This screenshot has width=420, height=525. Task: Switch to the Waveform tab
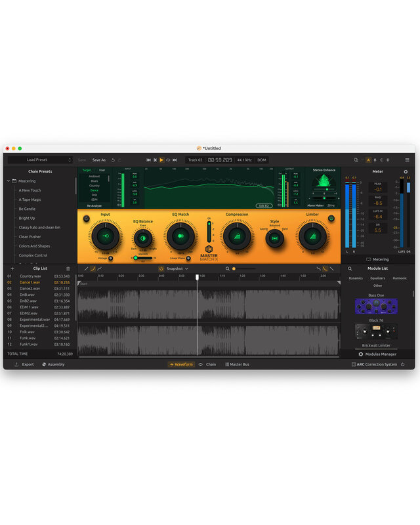[x=181, y=364]
